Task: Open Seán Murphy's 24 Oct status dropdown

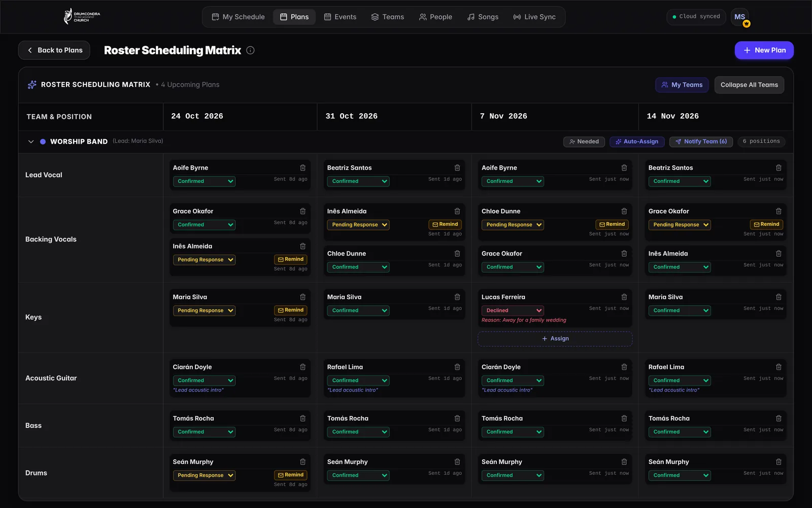Action: pos(204,475)
